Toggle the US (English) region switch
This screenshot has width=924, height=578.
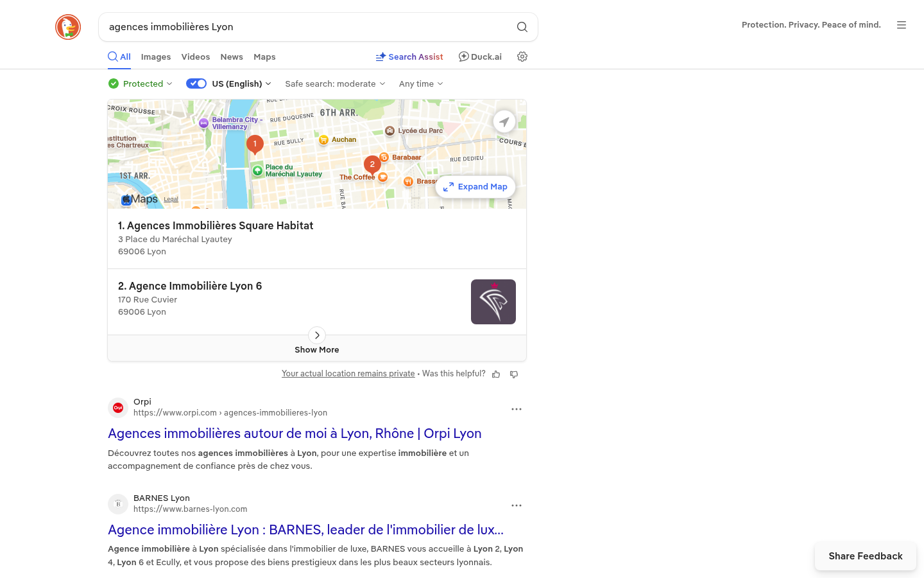(x=196, y=83)
